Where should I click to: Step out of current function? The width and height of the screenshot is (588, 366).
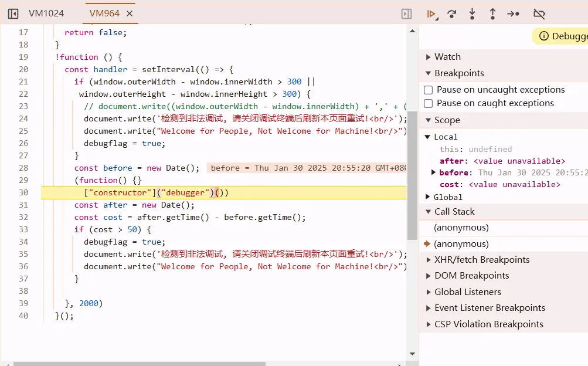[x=492, y=14]
